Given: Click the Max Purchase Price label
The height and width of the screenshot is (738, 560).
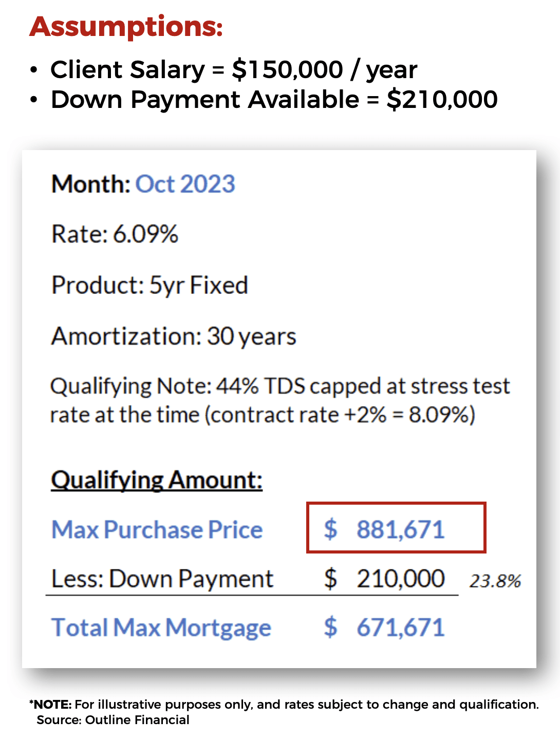Looking at the screenshot, I should pyautogui.click(x=157, y=530).
